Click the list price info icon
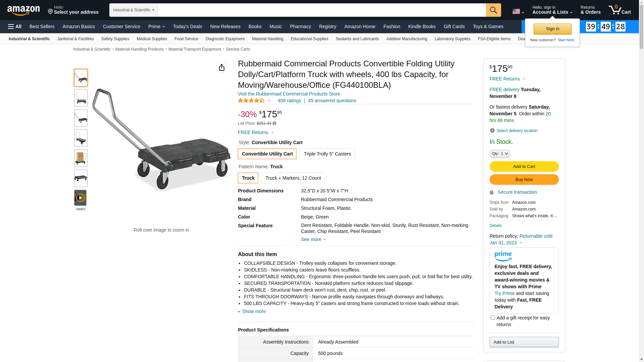This screenshot has height=362, width=644. click(274, 123)
